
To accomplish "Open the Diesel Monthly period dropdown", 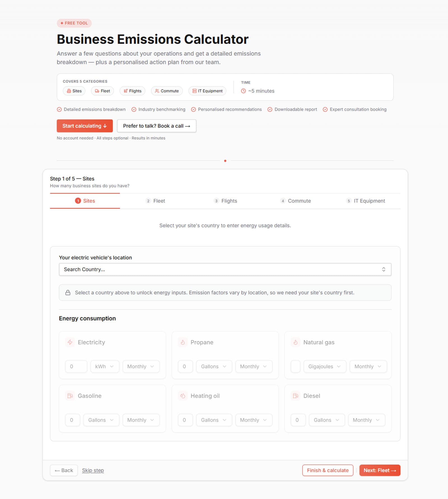I will 367,420.
